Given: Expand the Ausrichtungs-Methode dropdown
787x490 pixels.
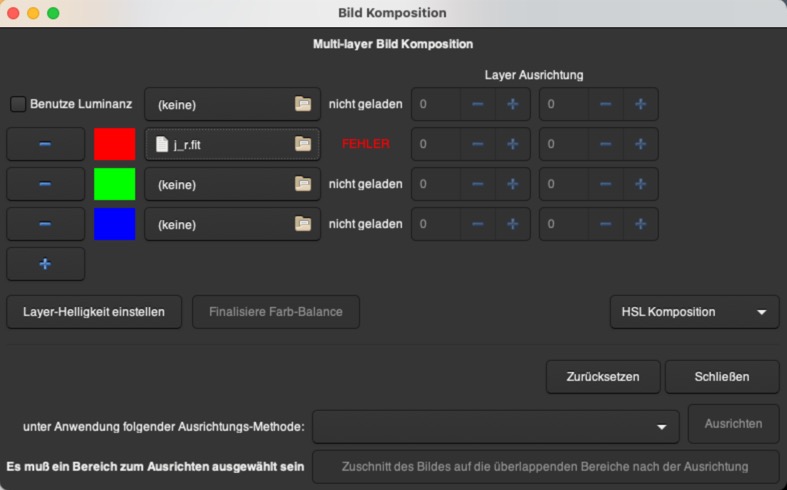Looking at the screenshot, I should (495, 426).
